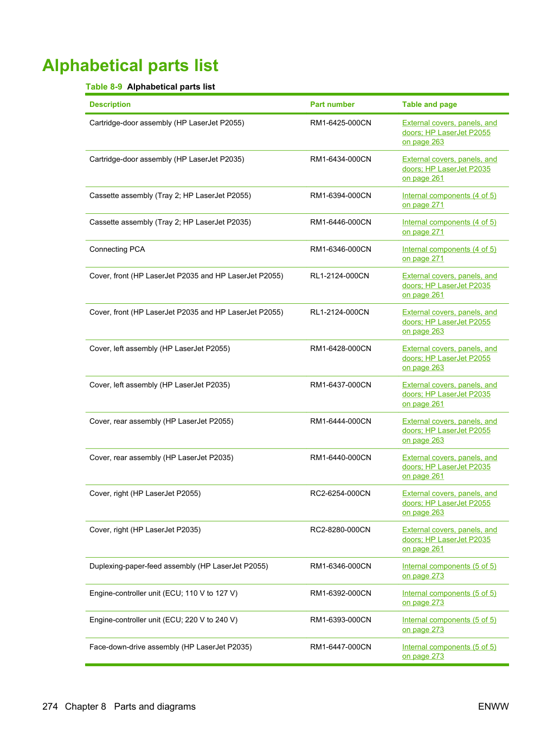Open Duplexing-paper-feed assembly page 273 link
The height and width of the screenshot is (746, 560).
point(449,571)
